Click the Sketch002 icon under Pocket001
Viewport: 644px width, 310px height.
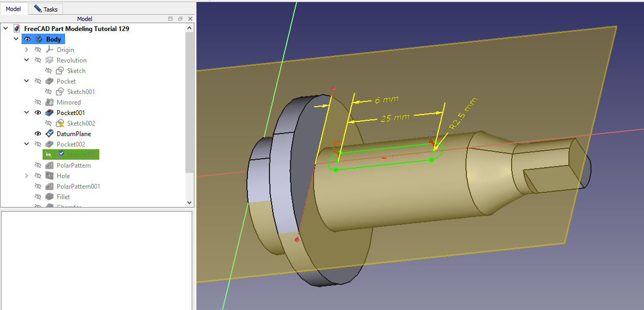point(60,123)
